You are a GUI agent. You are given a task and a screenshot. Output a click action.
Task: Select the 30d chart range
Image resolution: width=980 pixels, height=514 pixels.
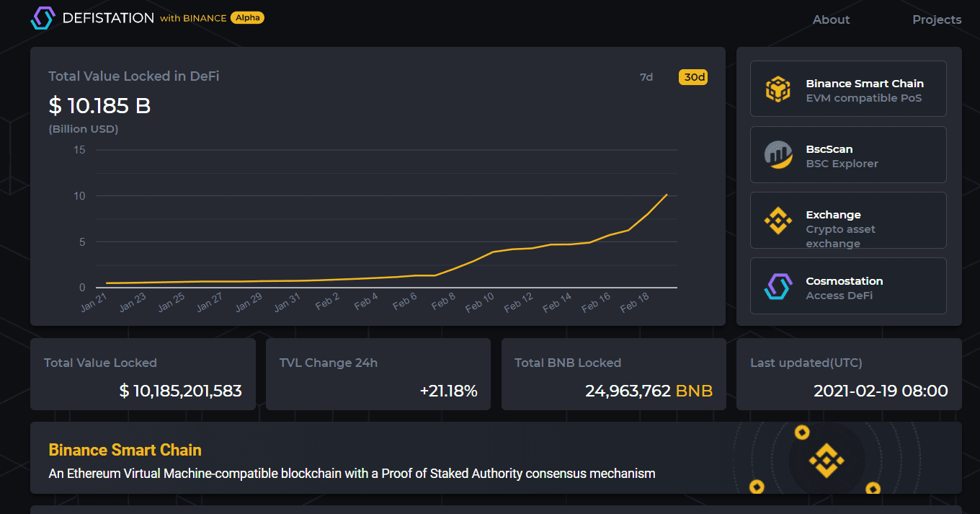tap(693, 77)
